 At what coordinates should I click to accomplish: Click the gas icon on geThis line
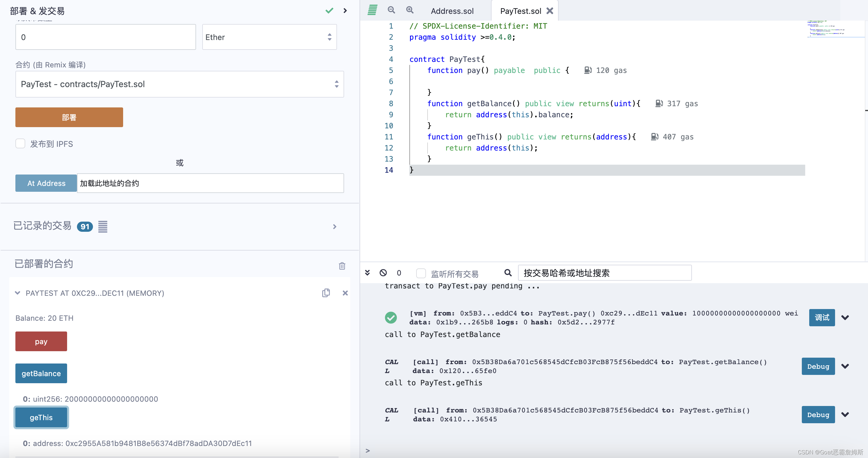click(x=654, y=136)
